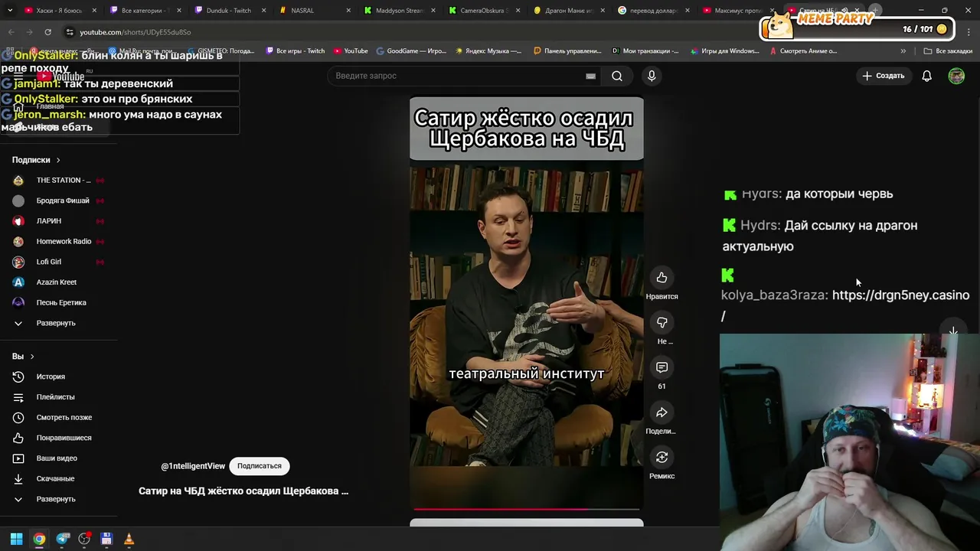Click the Chrome address bar URL
Viewport: 980px width, 551px height.
[136, 32]
